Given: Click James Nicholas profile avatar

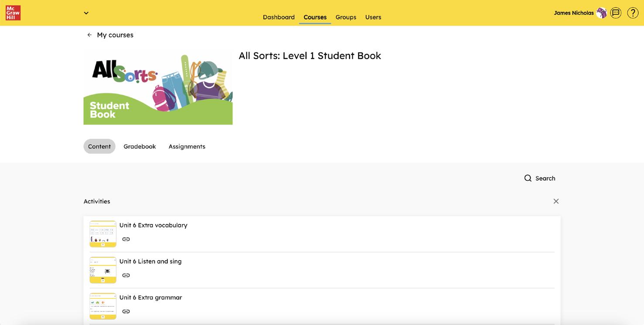Looking at the screenshot, I should tap(601, 13).
